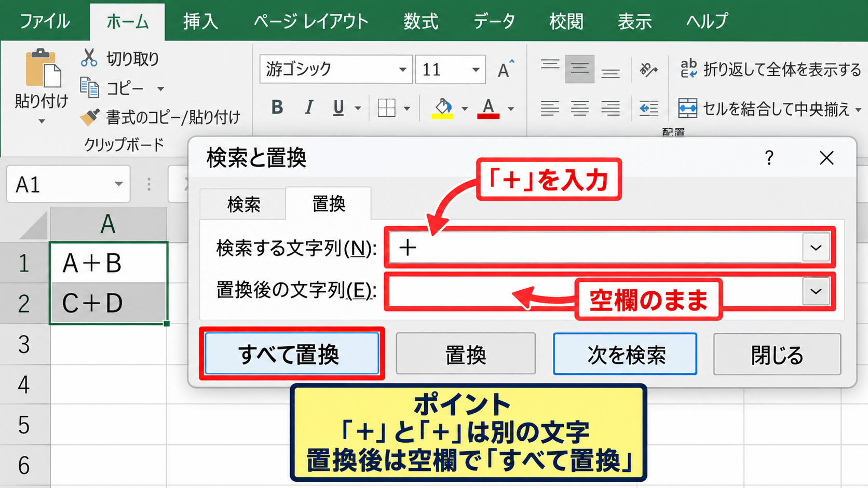Open the font name dropdown 游ゴシック
Screen dimensions: 868x488
point(403,69)
